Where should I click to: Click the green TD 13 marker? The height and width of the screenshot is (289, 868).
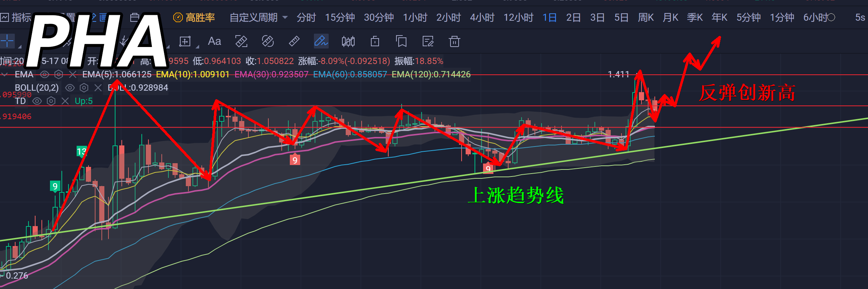click(x=81, y=151)
